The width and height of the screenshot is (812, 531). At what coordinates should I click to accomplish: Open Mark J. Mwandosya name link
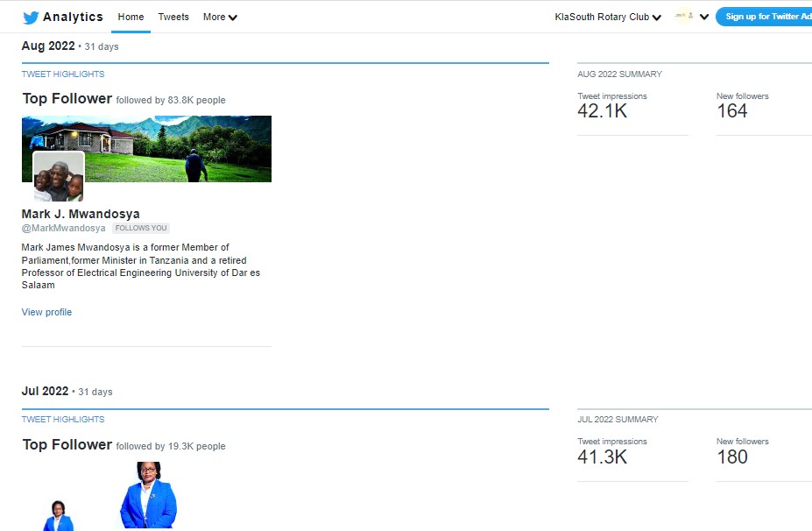coord(81,214)
